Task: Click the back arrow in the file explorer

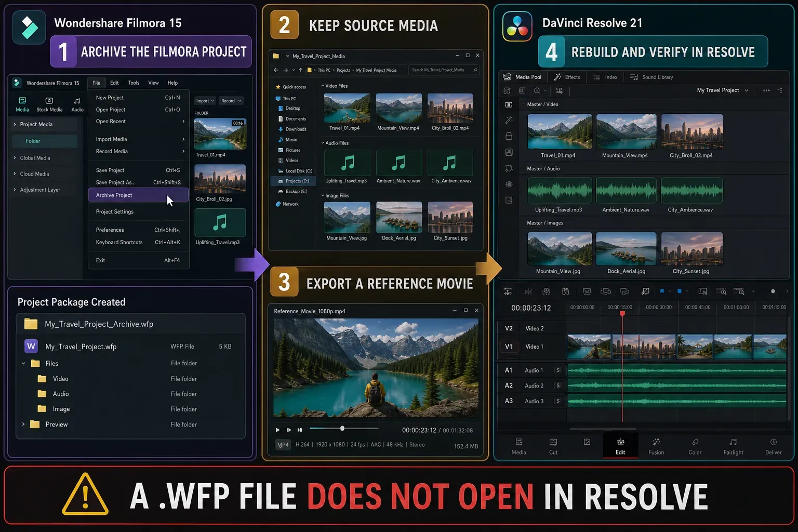Action: [x=276, y=70]
